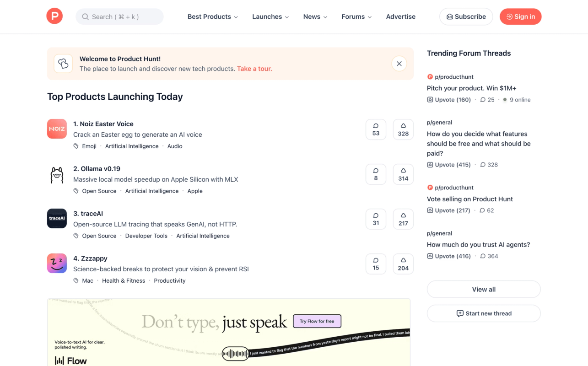Select the Artificial Intelligence tag under Noiz
The image size is (588, 366).
click(132, 146)
